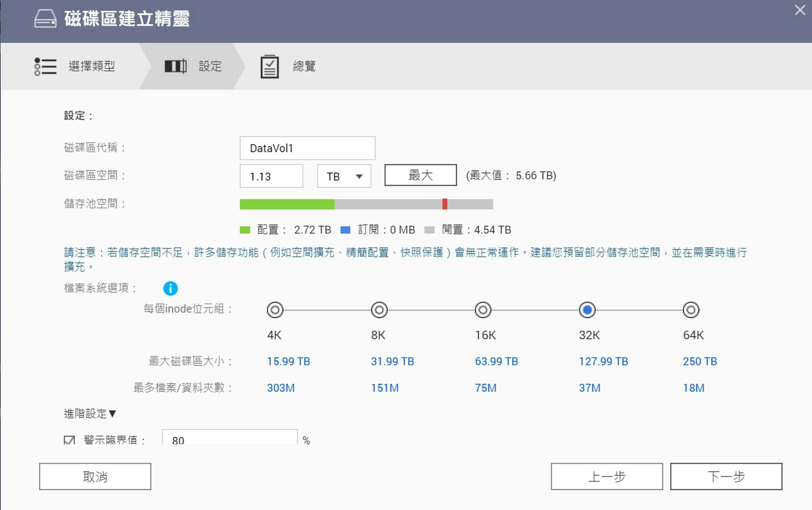
Task: Click the red marker on pool bar
Action: click(x=445, y=204)
